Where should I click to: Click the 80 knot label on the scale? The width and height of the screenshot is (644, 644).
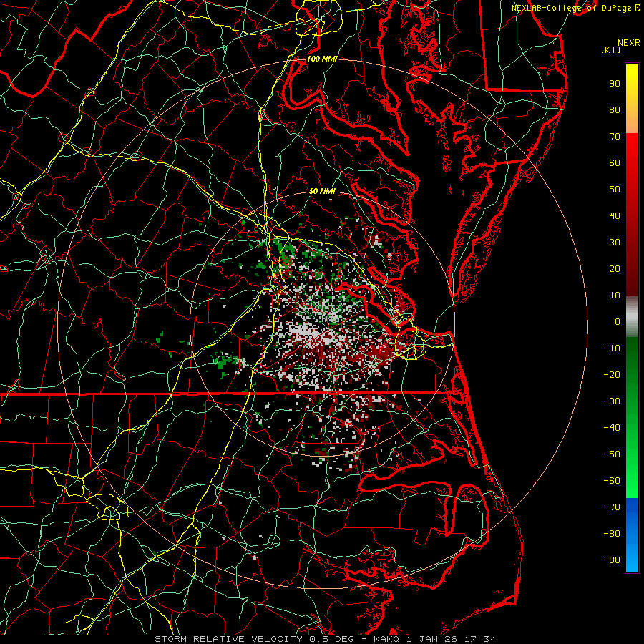[x=615, y=109]
